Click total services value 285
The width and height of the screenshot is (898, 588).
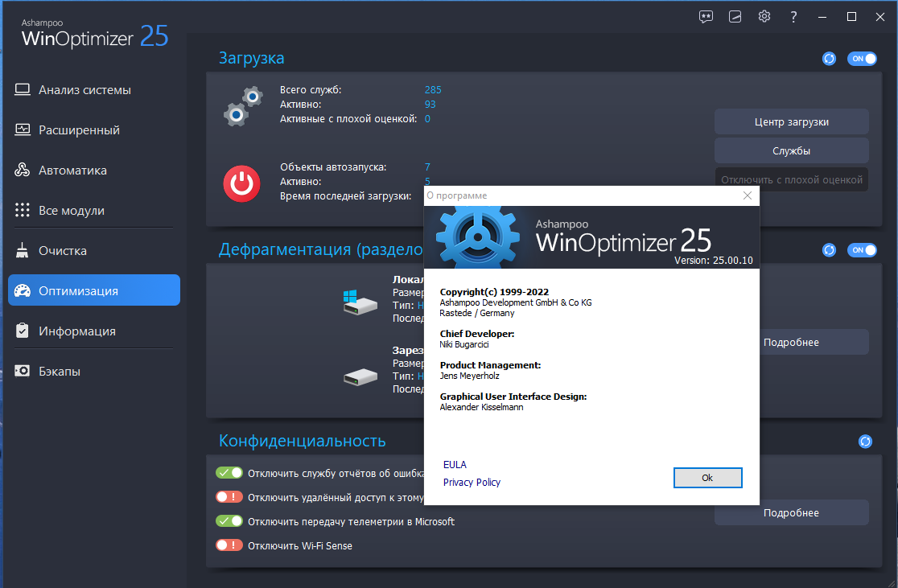(433, 90)
